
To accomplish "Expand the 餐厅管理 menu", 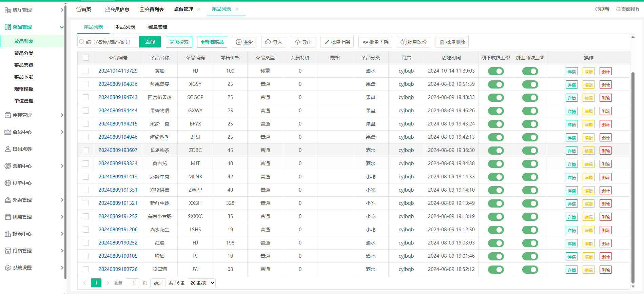I will tap(62, 10).
